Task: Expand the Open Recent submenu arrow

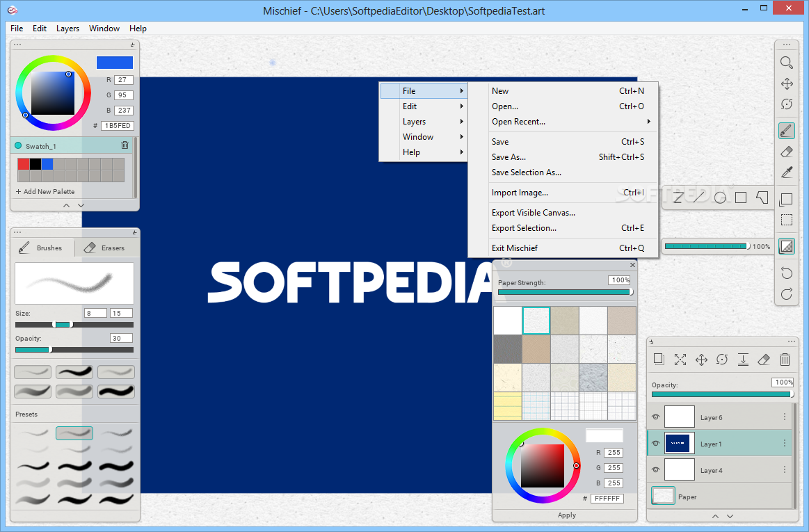Action: (648, 122)
